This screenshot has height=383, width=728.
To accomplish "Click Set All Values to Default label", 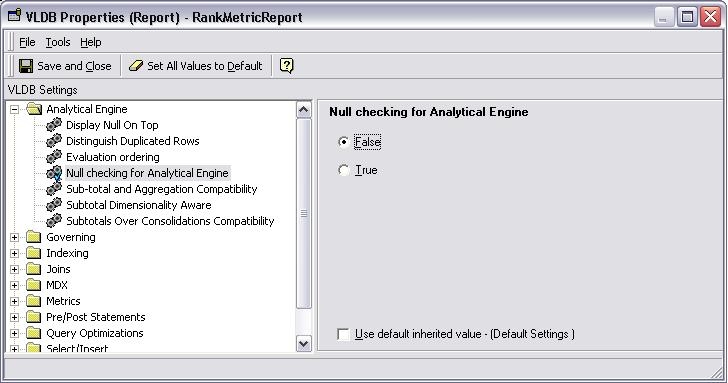I will pyautogui.click(x=205, y=66).
